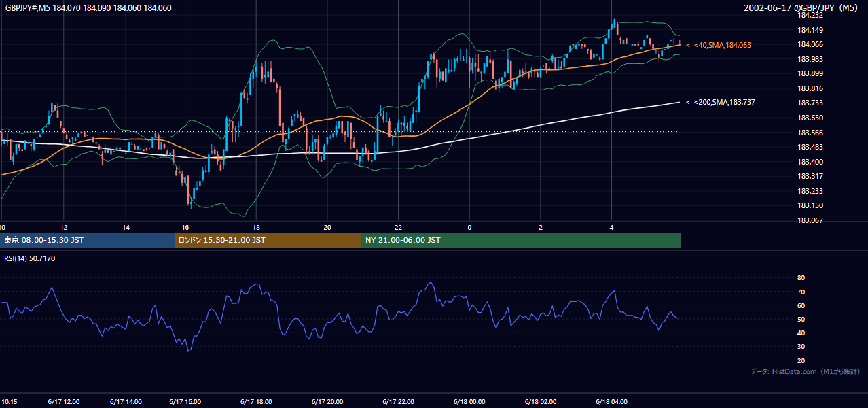Click the NY 21:00-06:00 JST session bar

tap(521, 240)
